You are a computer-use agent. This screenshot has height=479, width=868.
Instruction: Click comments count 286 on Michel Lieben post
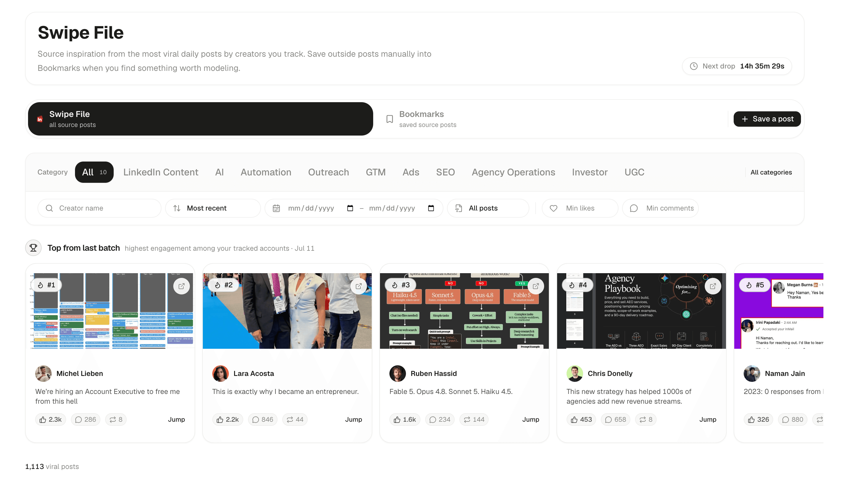(86, 419)
